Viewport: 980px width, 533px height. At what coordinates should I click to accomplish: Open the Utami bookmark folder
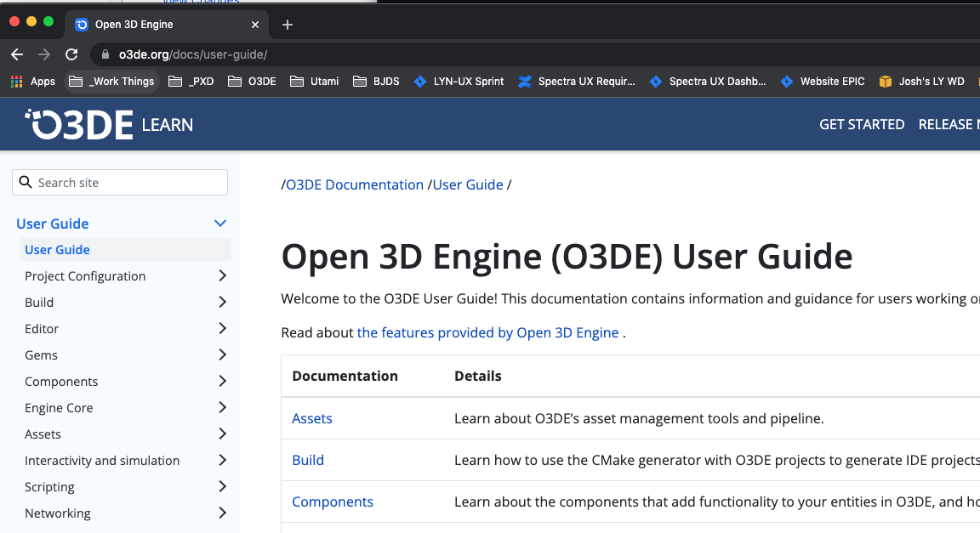pyautogui.click(x=315, y=82)
